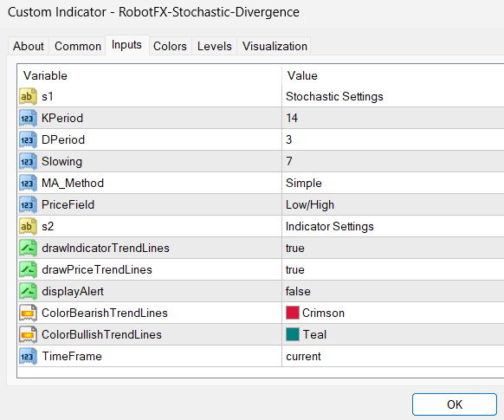Image resolution: width=504 pixels, height=420 pixels.
Task: Click the Crimson color name text
Action: point(323,313)
